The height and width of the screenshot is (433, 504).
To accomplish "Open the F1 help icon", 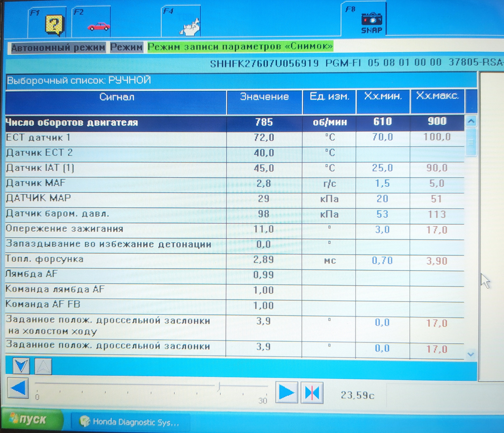I will coord(55,25).
